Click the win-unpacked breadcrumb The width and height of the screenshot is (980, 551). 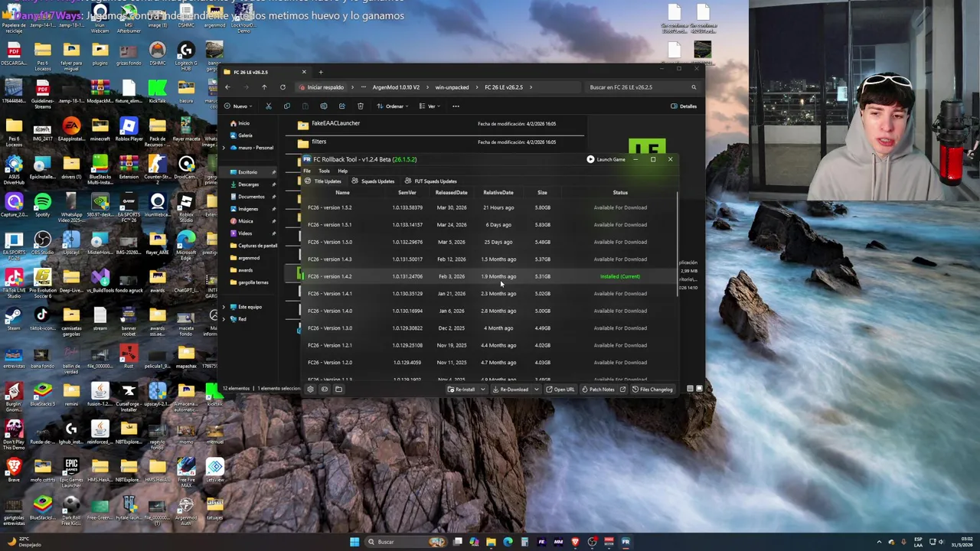click(452, 87)
